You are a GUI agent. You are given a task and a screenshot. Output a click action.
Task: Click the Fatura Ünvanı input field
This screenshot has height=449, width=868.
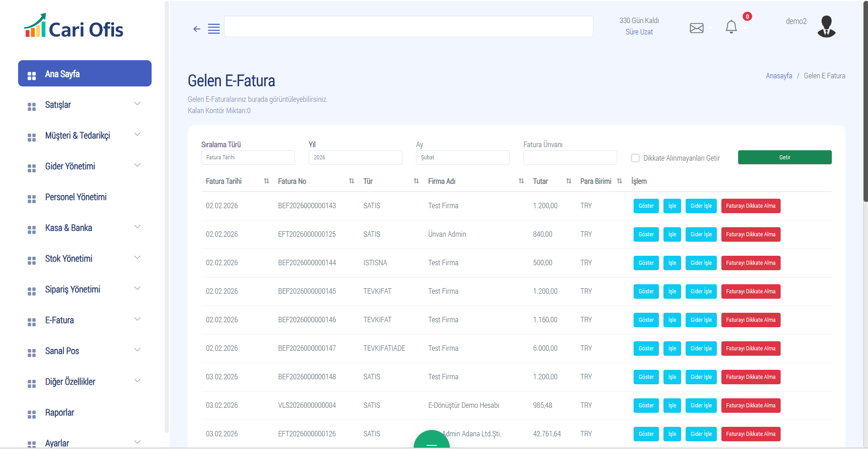[570, 158]
